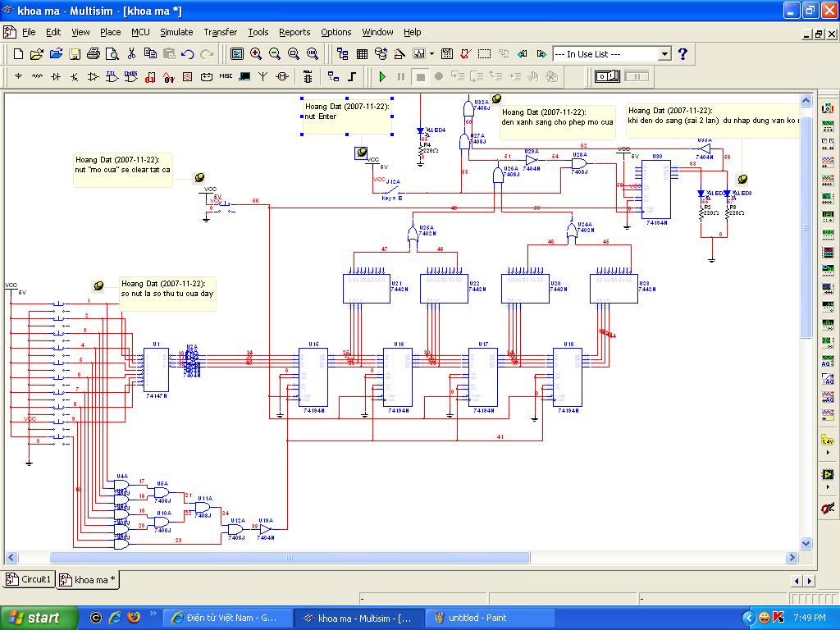Viewport: 840px width, 630px height.
Task: Click horizontal scrollbar right arrow
Action: pos(792,557)
